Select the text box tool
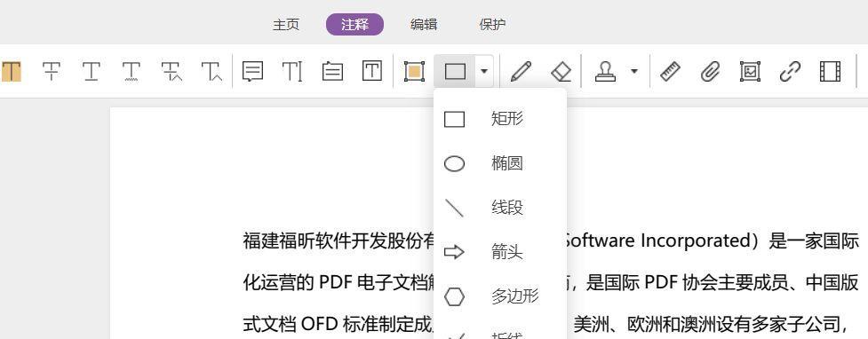The height and width of the screenshot is (339, 868). (372, 71)
